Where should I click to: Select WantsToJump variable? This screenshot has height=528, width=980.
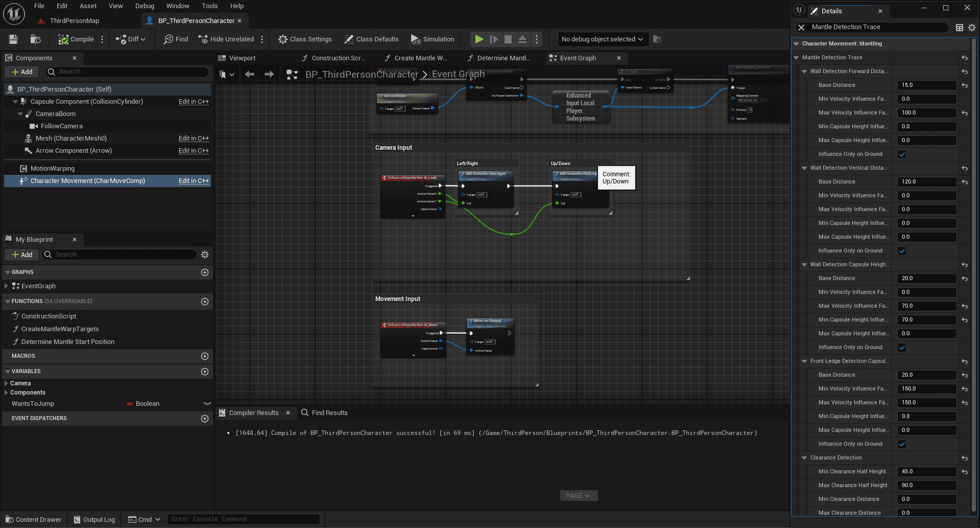[33, 404]
